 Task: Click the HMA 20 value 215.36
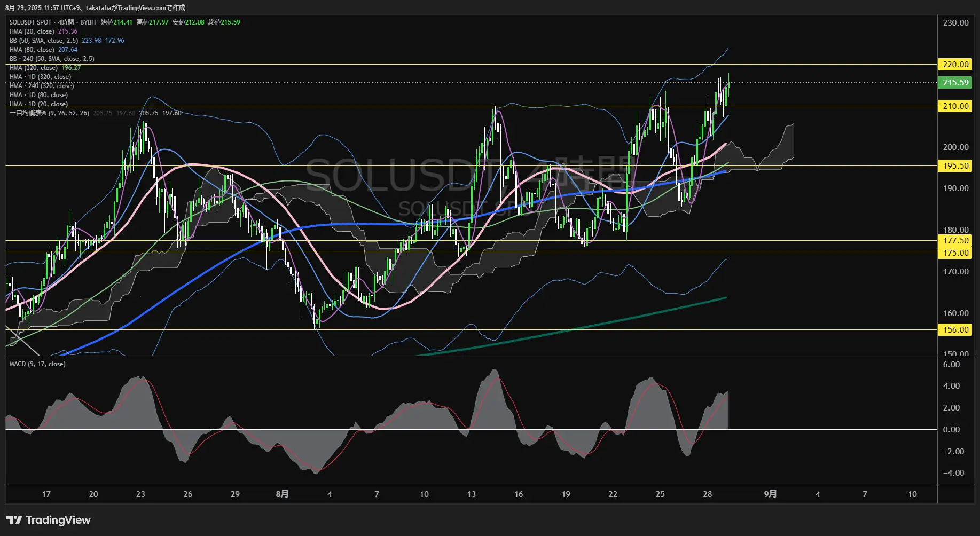coord(68,31)
